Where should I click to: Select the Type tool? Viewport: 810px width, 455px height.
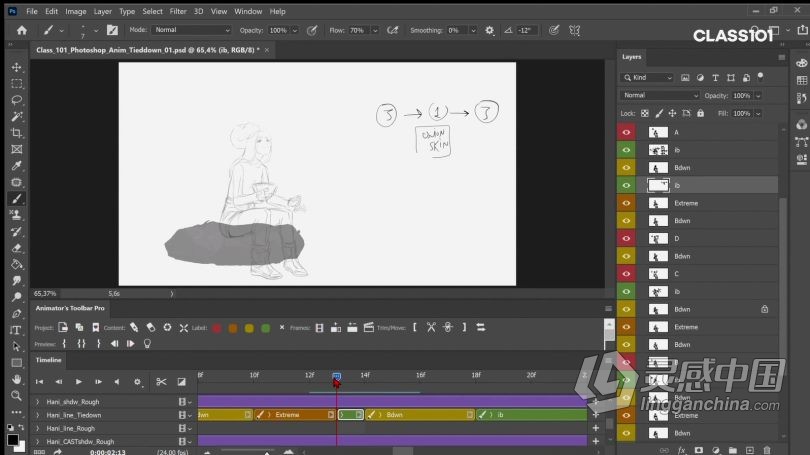click(x=17, y=330)
